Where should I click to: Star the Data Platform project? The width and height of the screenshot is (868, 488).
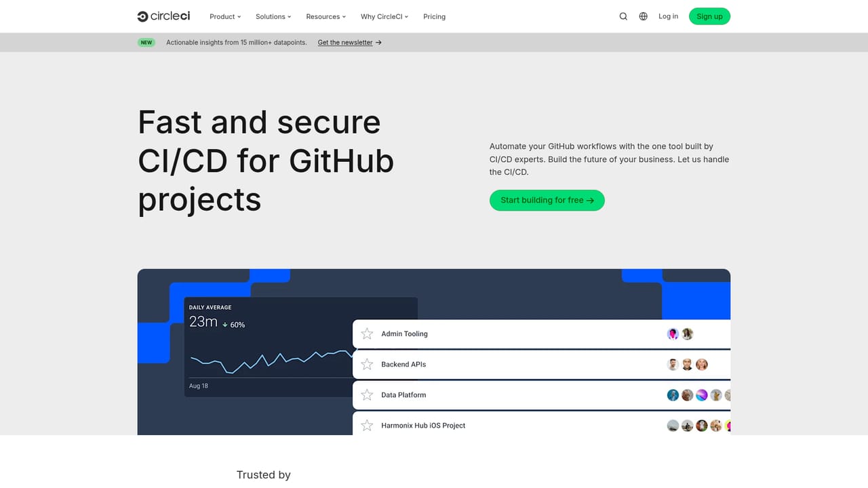coord(367,394)
